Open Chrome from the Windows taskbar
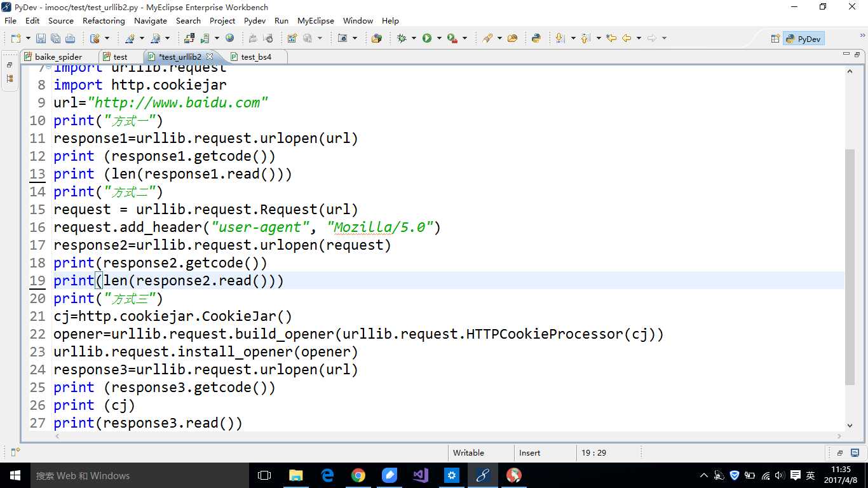Screen dimensions: 868x488 coord(358,475)
